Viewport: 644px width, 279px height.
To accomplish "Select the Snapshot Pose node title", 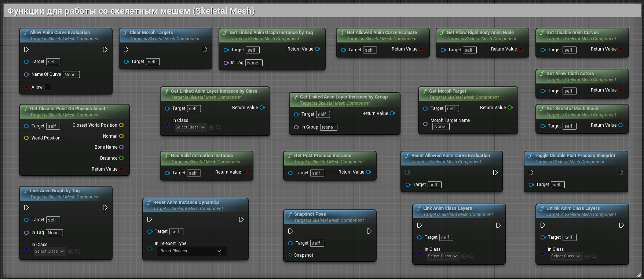I will 310,214.
